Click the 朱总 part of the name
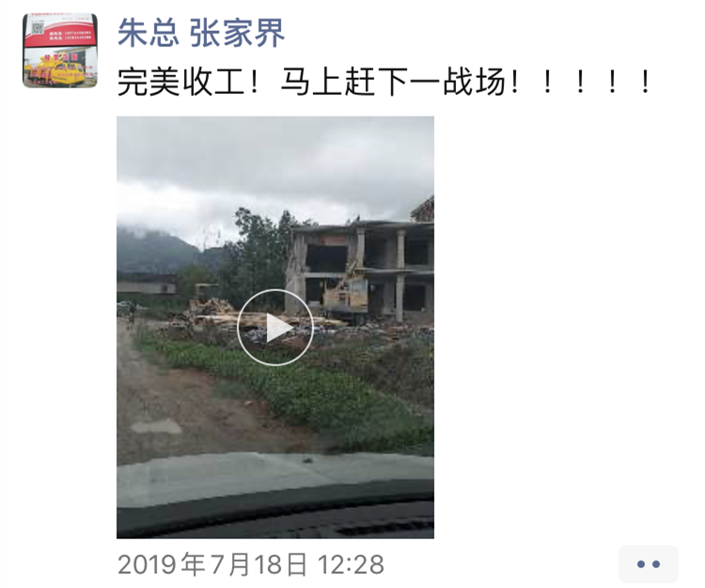Screen dimensions: 705x588 point(149,33)
